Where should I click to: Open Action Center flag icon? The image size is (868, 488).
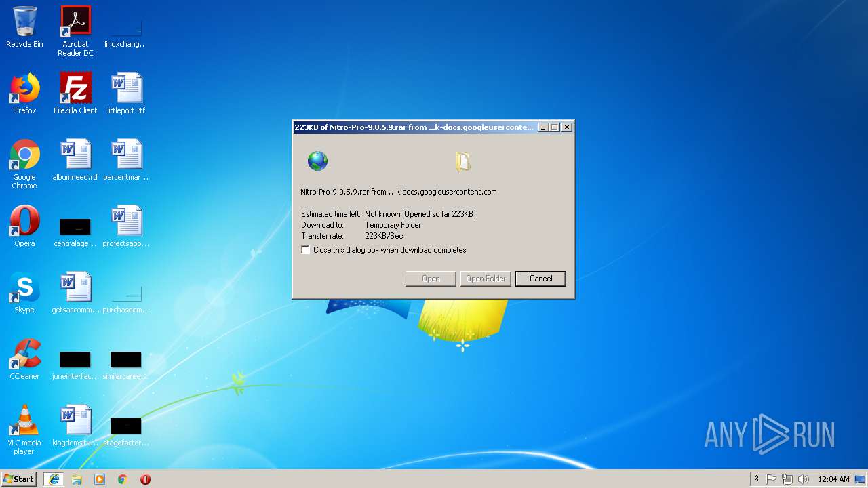771,479
